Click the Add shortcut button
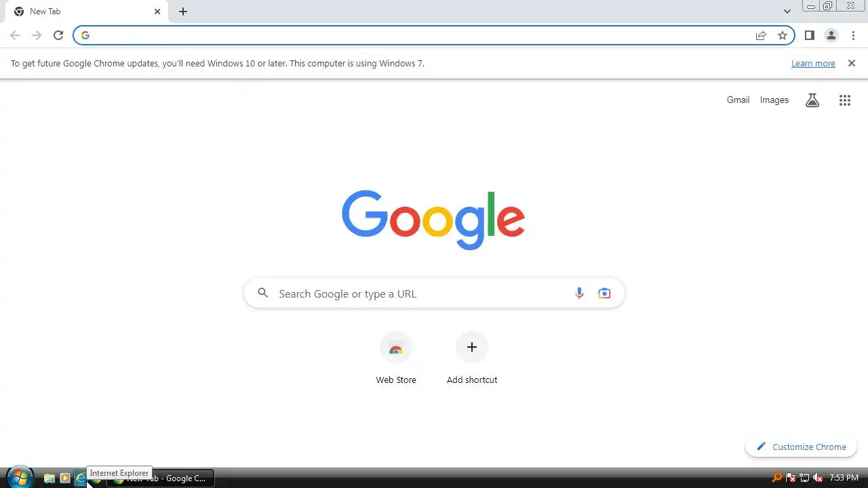The width and height of the screenshot is (868, 488). coord(472,359)
